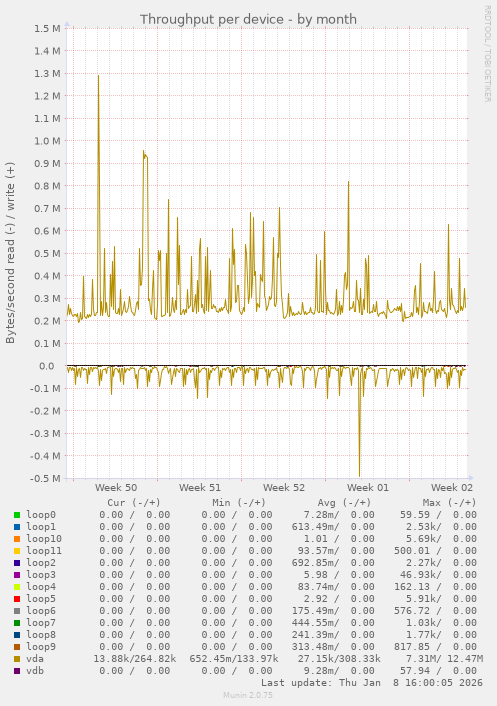Click loop1 average value '613.49m/ 0.00'

(333, 527)
